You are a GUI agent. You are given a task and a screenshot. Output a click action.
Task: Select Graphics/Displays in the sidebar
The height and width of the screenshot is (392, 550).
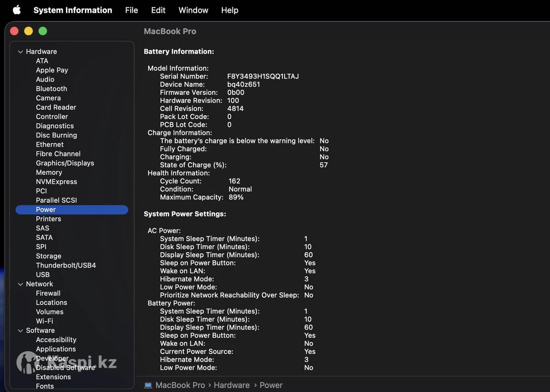pos(65,163)
